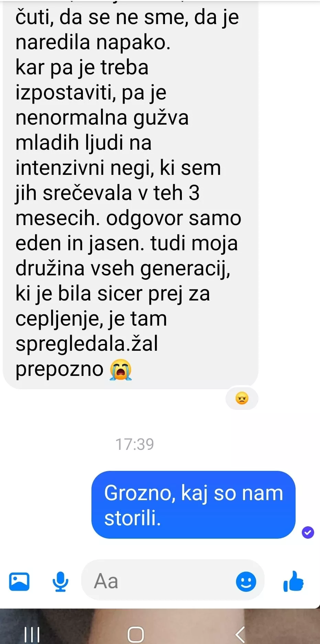
Task: Tap the word 'storili.' in the blue bubble
Action: tap(133, 518)
